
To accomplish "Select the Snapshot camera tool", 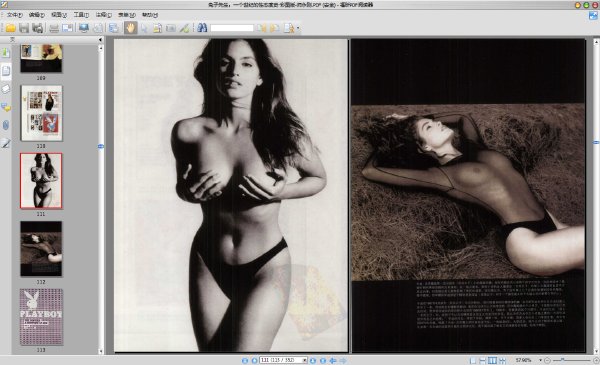I will pyautogui.click(x=171, y=28).
